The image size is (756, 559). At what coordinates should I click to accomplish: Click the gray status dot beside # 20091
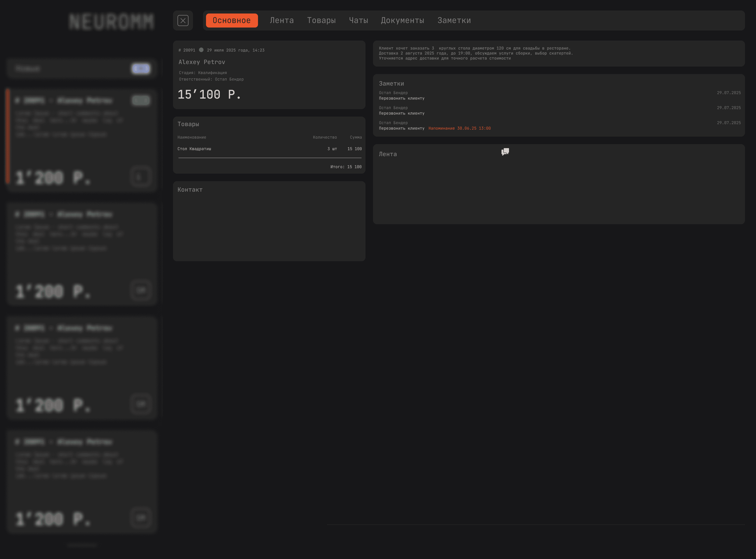click(x=201, y=50)
